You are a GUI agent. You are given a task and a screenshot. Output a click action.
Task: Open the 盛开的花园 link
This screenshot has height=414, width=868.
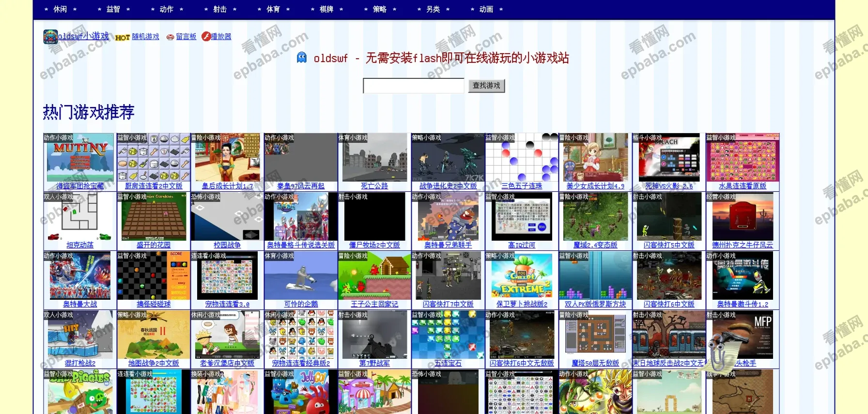(x=154, y=245)
